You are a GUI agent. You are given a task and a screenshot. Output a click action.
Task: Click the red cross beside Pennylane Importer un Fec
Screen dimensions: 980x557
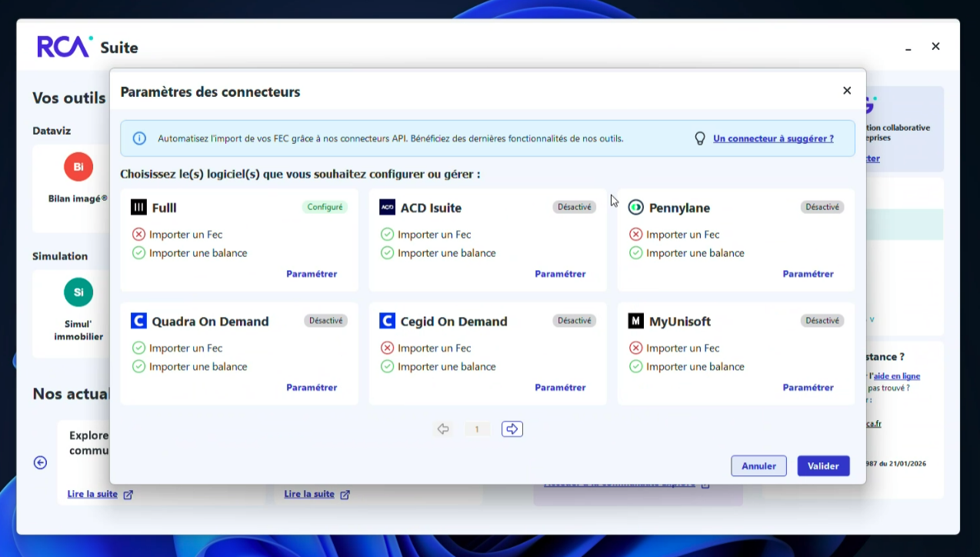point(635,235)
